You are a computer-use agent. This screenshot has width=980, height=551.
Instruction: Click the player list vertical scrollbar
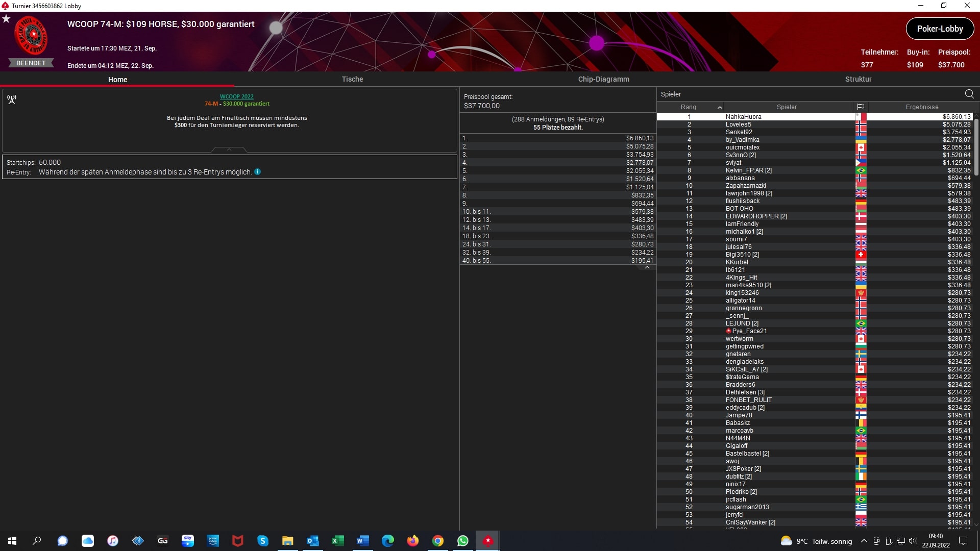pyautogui.click(x=976, y=148)
